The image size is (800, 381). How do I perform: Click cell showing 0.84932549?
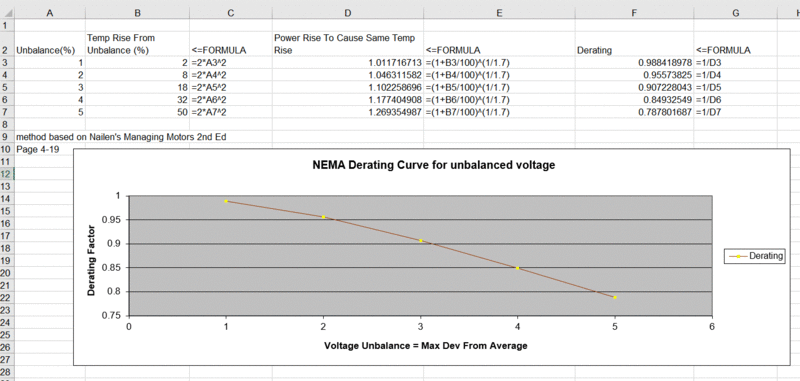pos(634,100)
